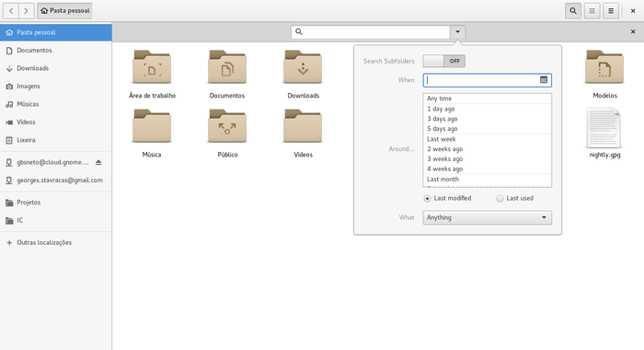644x350 pixels.
Task: Choose Any time from date list
Action: [487, 99]
